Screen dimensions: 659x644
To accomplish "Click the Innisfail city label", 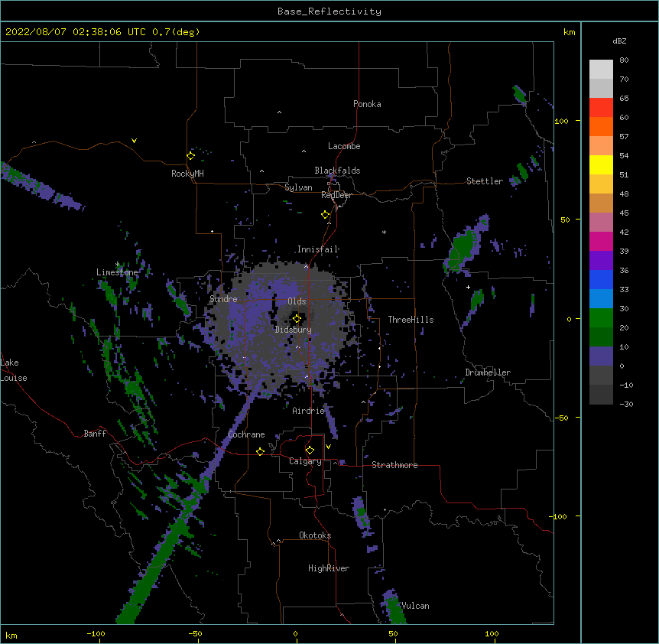I will 318,249.
